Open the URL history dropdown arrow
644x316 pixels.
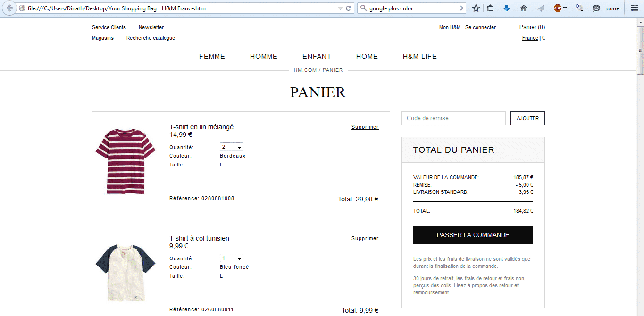[x=340, y=8]
